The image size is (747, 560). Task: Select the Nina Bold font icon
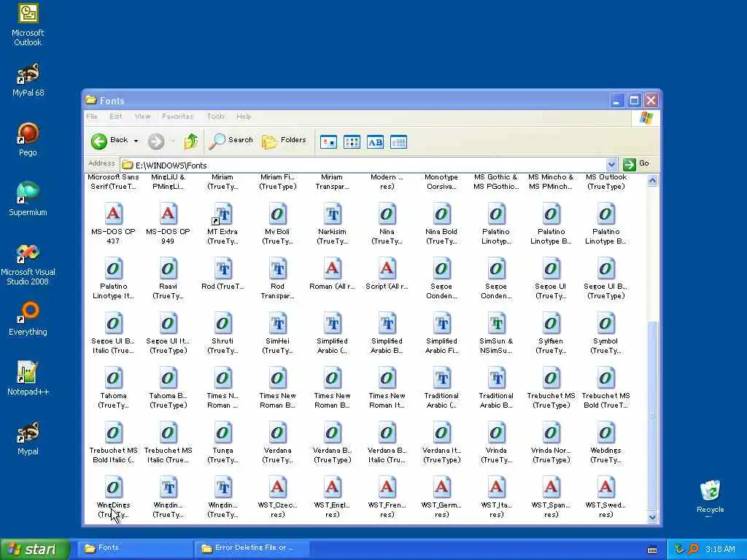(x=441, y=214)
